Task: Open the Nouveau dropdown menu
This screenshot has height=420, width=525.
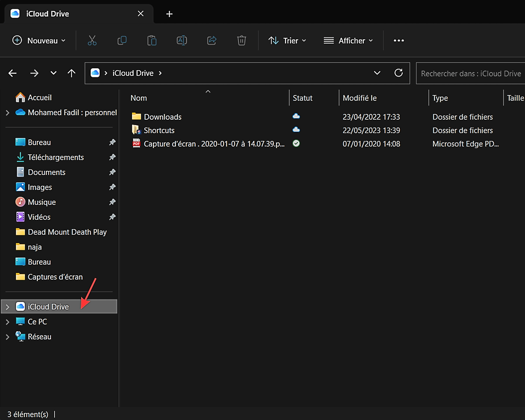Action: pos(39,40)
